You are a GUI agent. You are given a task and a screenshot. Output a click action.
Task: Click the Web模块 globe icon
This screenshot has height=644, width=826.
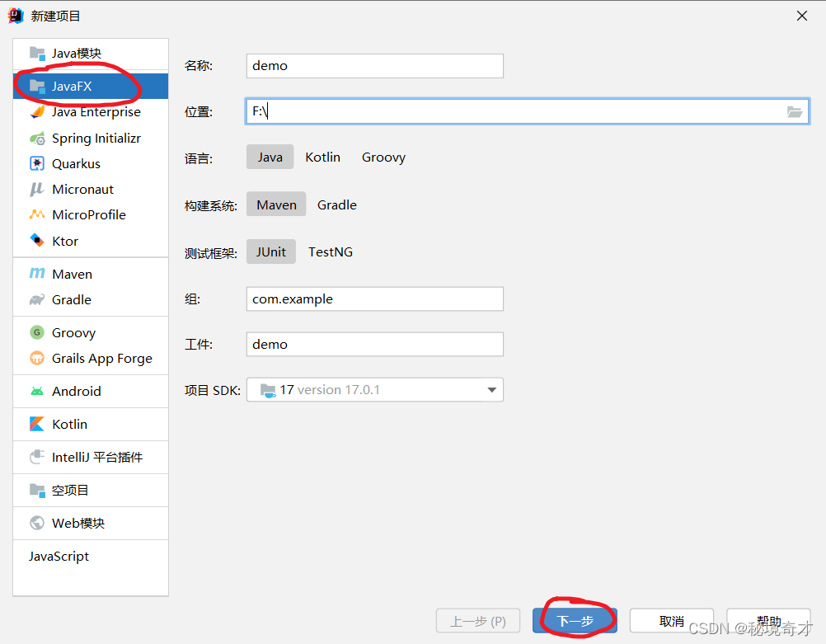coord(37,523)
